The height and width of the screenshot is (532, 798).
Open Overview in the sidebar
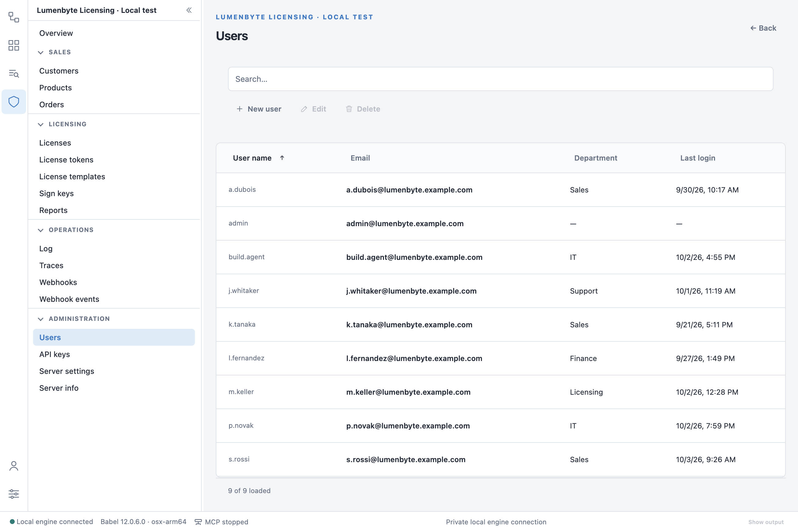56,33
